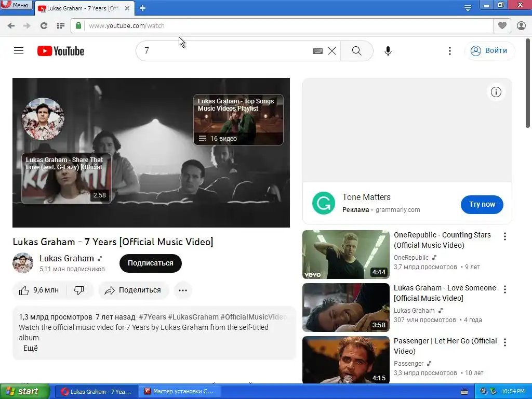
Task: Click the green security padlock icon
Action: (78, 25)
